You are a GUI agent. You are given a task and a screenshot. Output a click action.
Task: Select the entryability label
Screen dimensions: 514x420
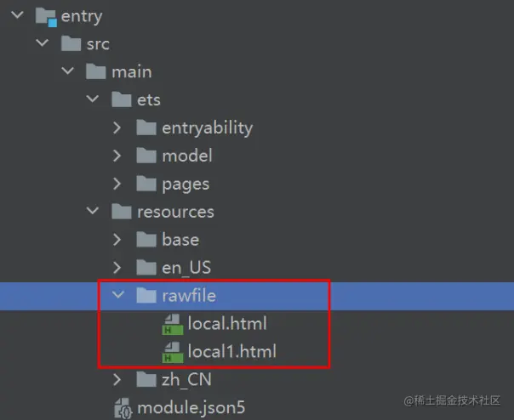pyautogui.click(x=208, y=128)
